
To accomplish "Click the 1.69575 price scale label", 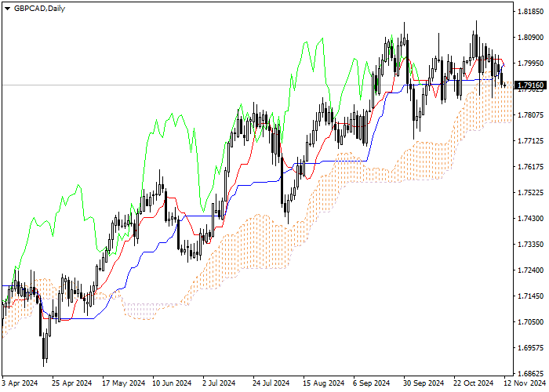I will coord(530,348).
